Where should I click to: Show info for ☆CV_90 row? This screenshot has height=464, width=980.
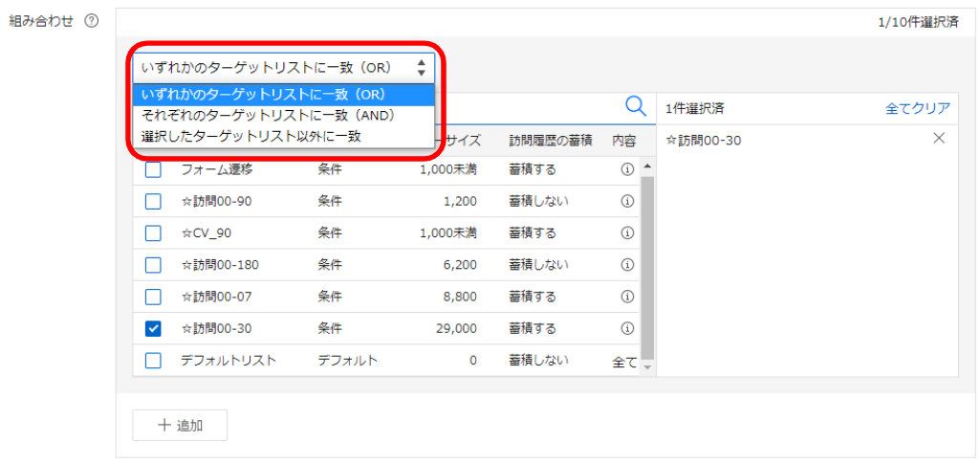click(x=627, y=232)
